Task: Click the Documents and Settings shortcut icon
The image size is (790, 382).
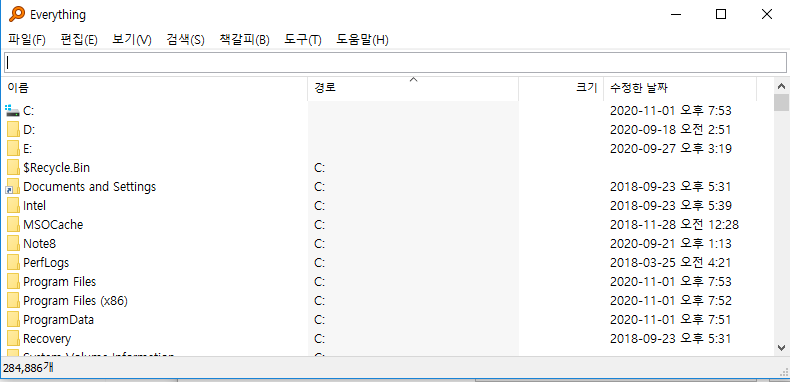Action: pos(13,186)
